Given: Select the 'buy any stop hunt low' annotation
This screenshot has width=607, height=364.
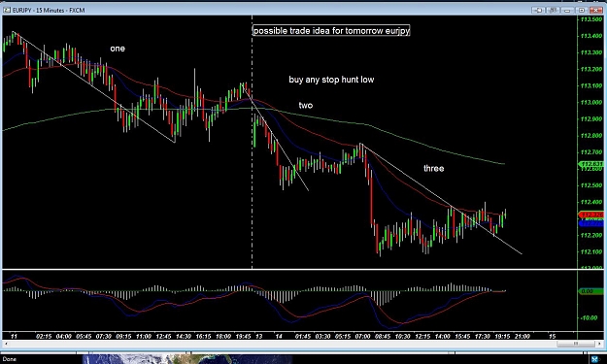Looking at the screenshot, I should (331, 80).
